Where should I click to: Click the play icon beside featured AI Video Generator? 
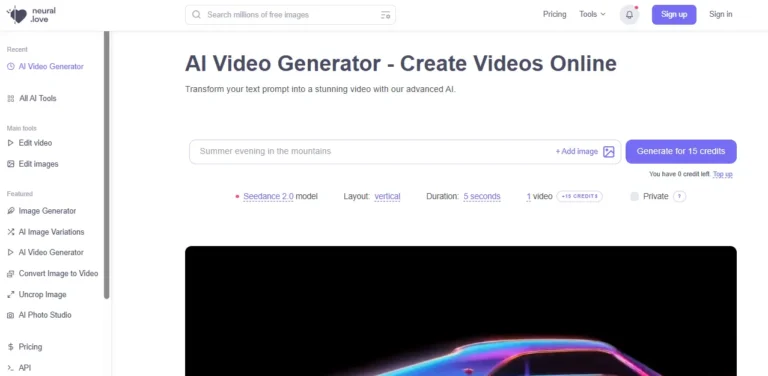click(x=11, y=253)
